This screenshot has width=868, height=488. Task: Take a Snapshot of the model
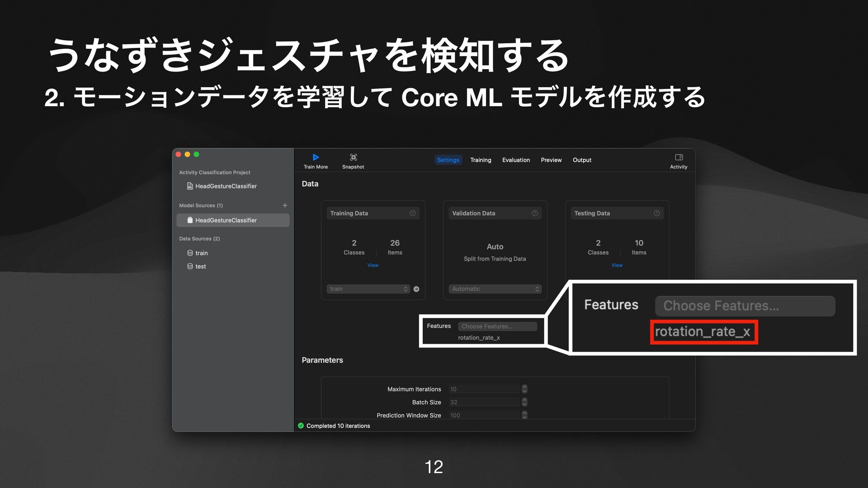353,157
